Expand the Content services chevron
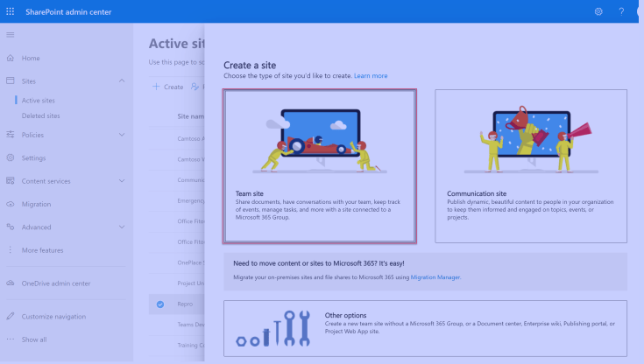Screen dimensions: 644x364 [122, 181]
